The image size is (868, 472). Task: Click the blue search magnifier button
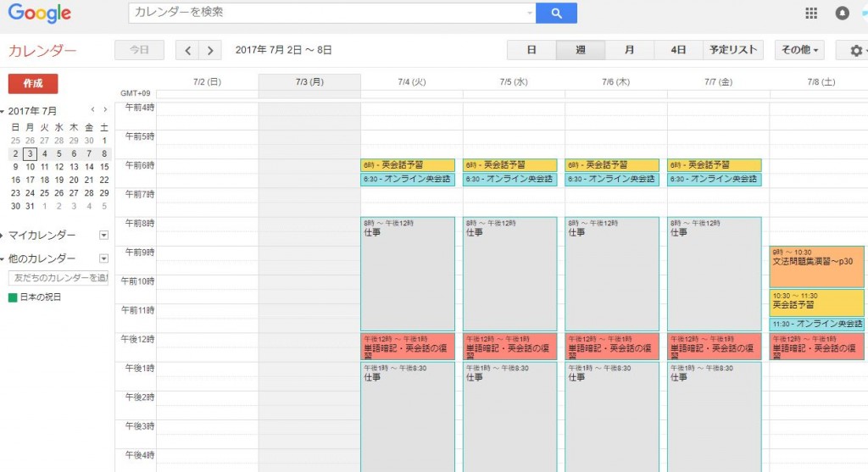(556, 14)
